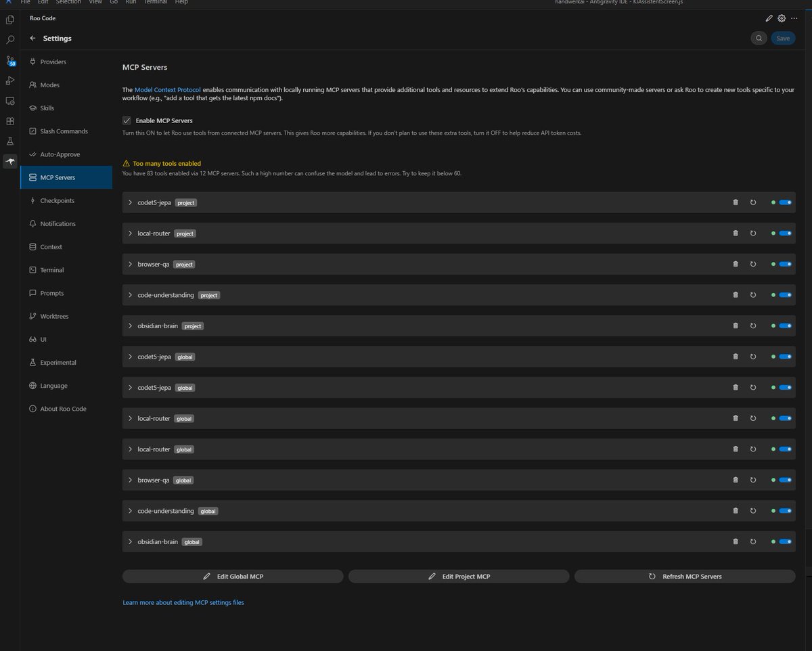
Task: Open the ellipsis more actions menu
Action: pyautogui.click(x=794, y=18)
